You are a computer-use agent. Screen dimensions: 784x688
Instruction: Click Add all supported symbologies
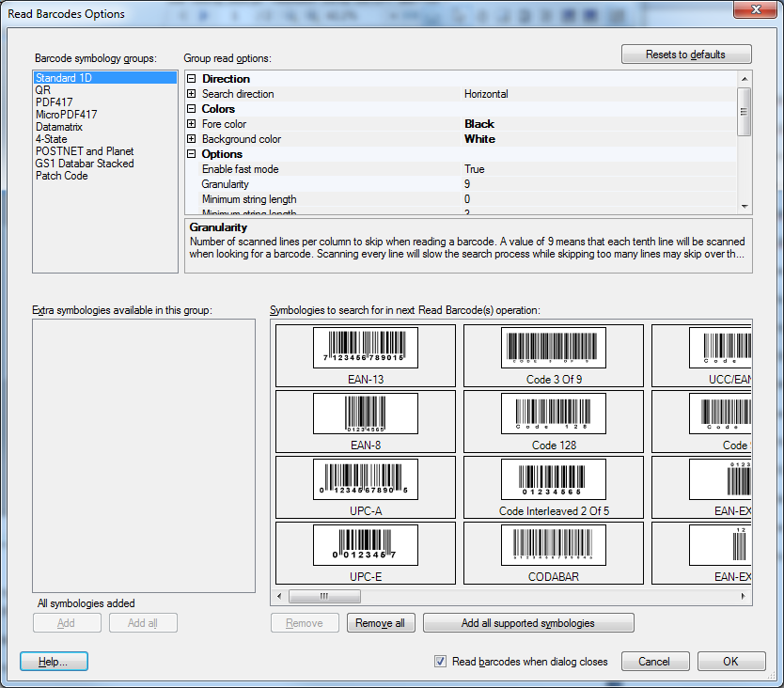pos(528,623)
